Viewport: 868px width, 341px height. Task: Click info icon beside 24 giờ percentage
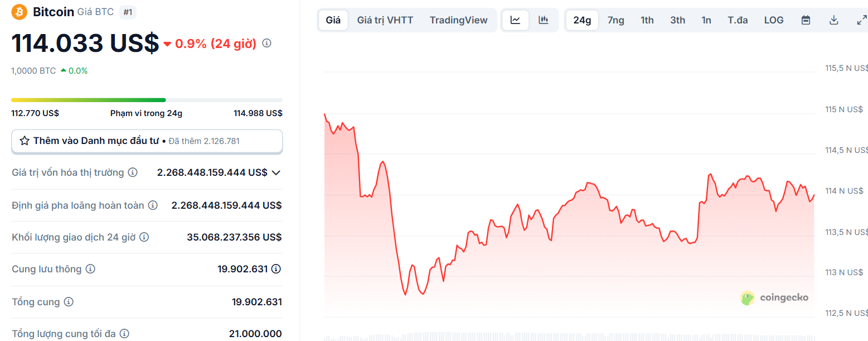[x=266, y=43]
